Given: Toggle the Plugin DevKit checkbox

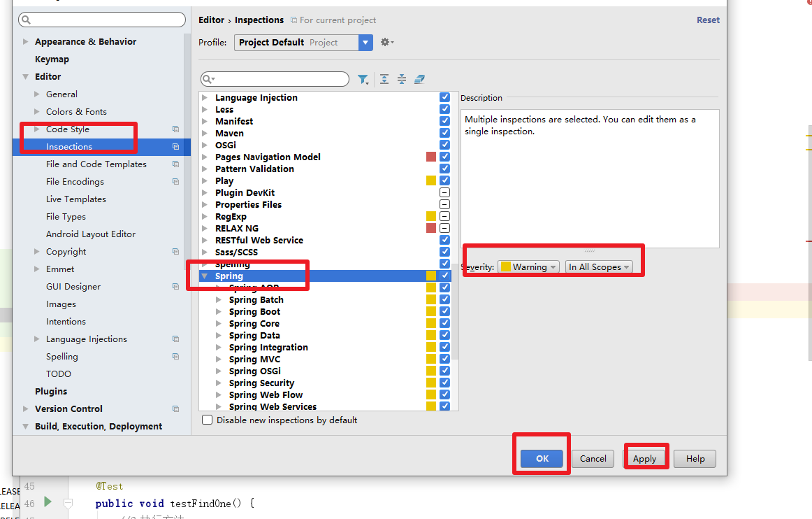Looking at the screenshot, I should pos(445,193).
